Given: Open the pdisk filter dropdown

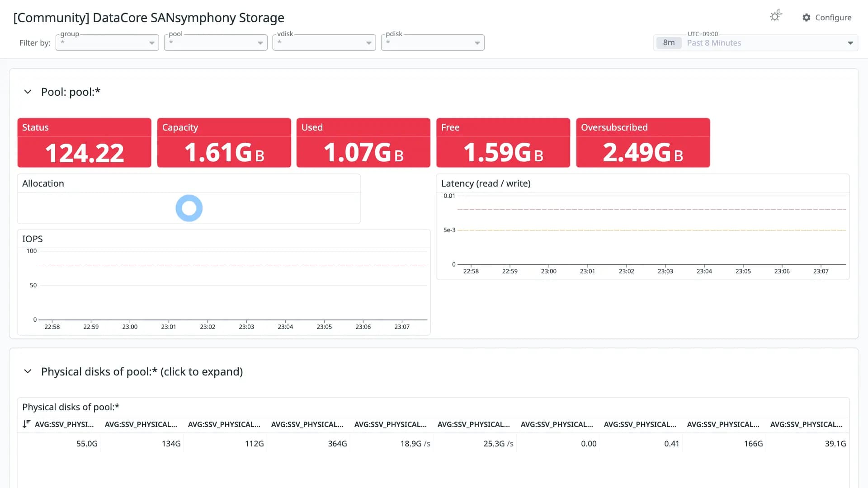Looking at the screenshot, I should pyautogui.click(x=433, y=42).
